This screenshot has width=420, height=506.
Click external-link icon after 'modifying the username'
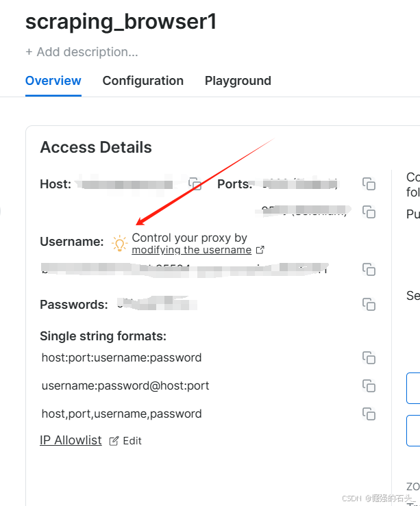pos(260,251)
